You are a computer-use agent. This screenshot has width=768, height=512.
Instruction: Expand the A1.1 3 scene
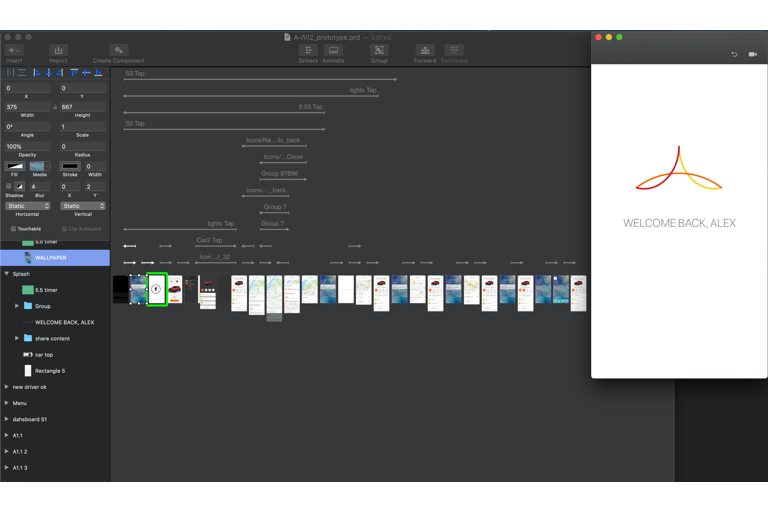click(6, 468)
